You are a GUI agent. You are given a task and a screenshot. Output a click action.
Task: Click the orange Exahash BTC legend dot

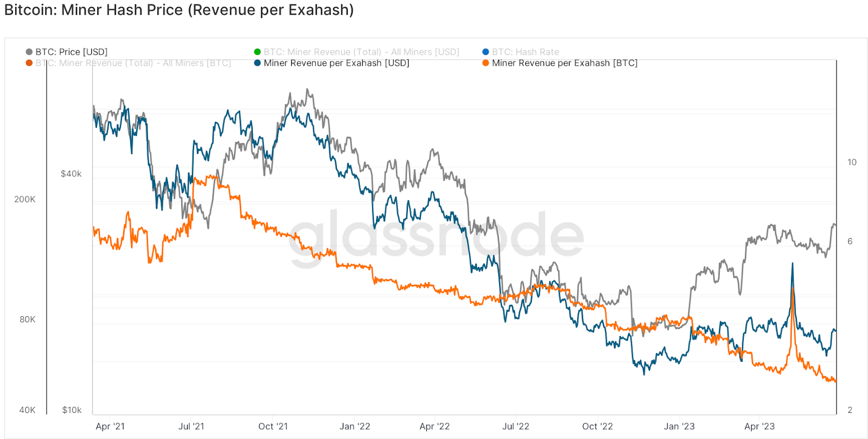(x=486, y=63)
